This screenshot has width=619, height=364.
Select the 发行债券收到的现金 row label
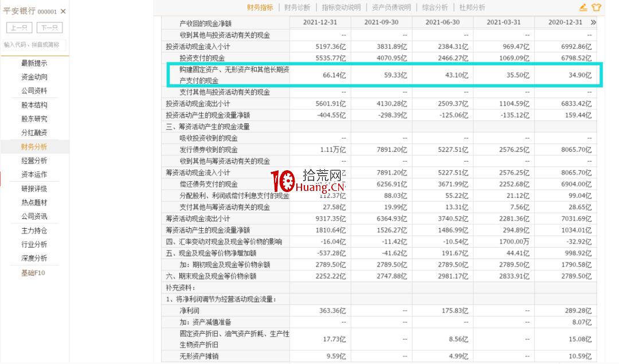209,150
